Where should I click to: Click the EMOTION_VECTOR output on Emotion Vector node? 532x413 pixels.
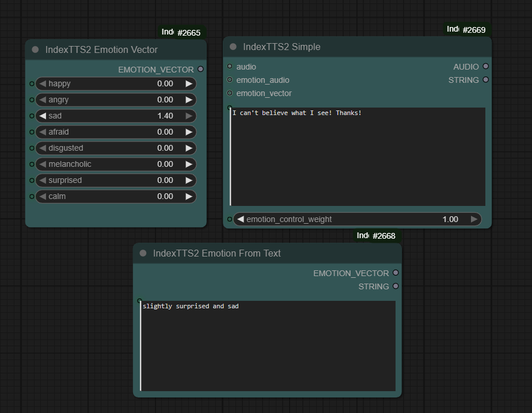tap(200, 70)
